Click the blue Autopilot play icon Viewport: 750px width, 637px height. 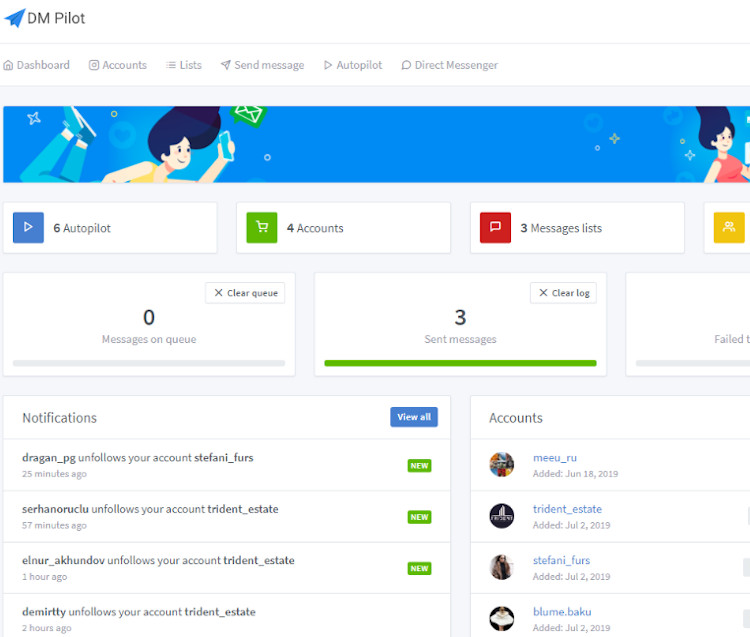point(28,228)
